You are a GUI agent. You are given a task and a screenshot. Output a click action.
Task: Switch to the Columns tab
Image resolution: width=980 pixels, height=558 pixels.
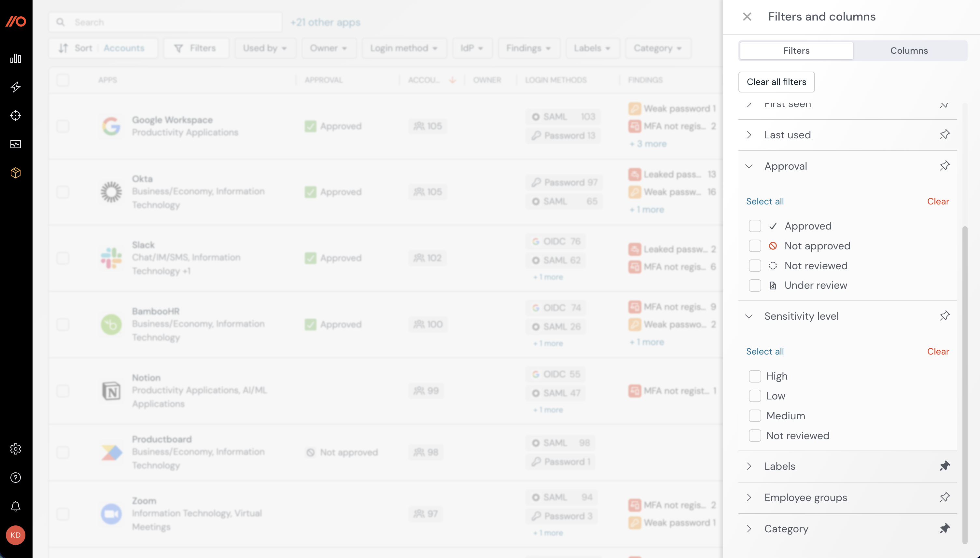(x=909, y=50)
